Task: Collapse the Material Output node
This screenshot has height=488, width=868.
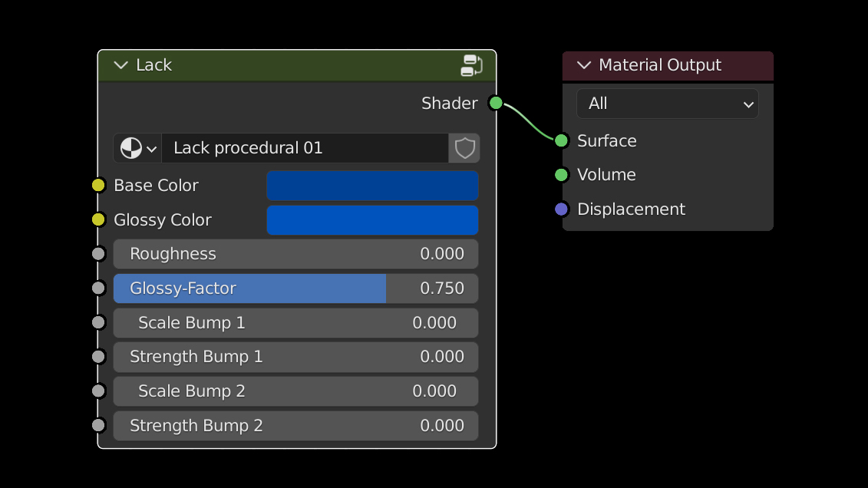Action: pos(584,65)
